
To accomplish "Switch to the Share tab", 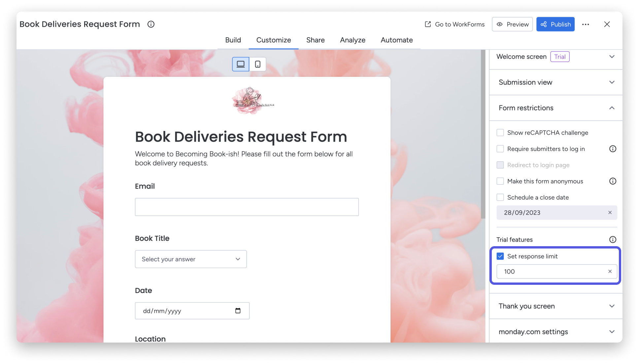I will pyautogui.click(x=315, y=40).
